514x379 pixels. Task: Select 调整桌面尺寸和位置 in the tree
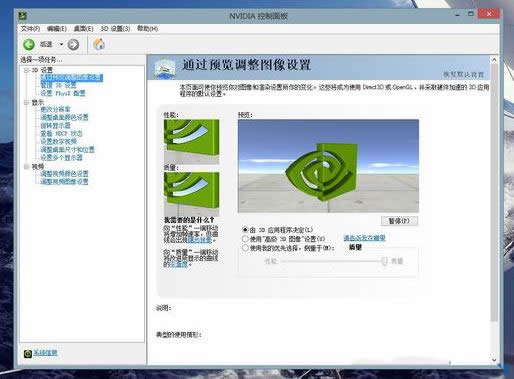pos(67,149)
